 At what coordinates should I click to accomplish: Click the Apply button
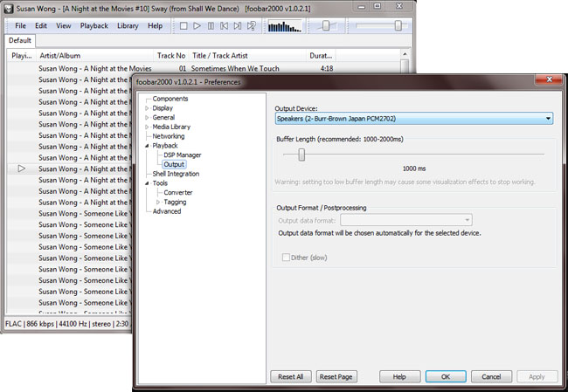click(x=537, y=377)
